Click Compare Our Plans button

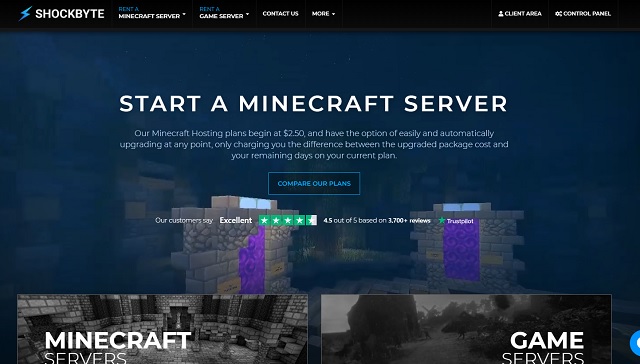tap(314, 183)
